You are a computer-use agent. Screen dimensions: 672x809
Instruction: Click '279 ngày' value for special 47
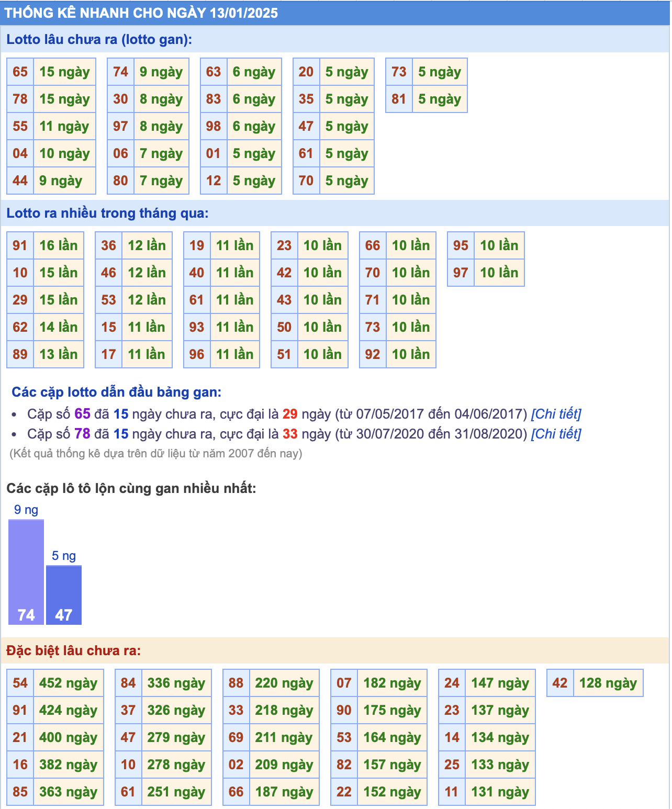(176, 737)
